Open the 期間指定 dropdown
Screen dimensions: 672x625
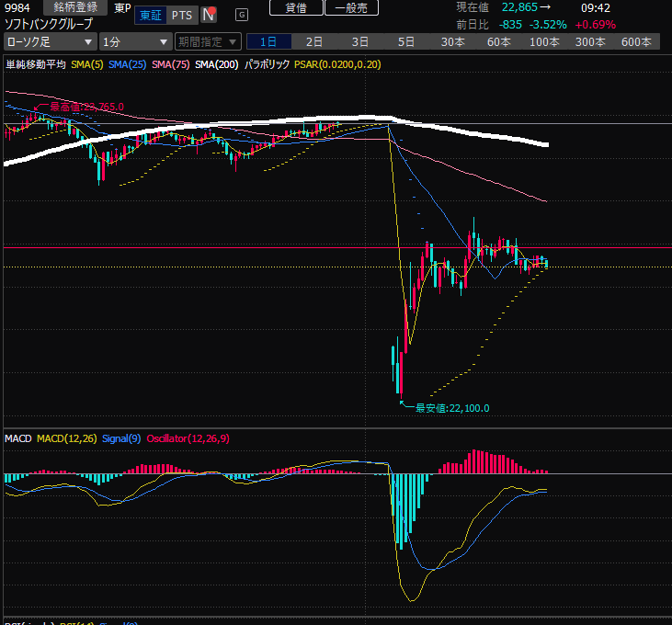click(x=208, y=41)
